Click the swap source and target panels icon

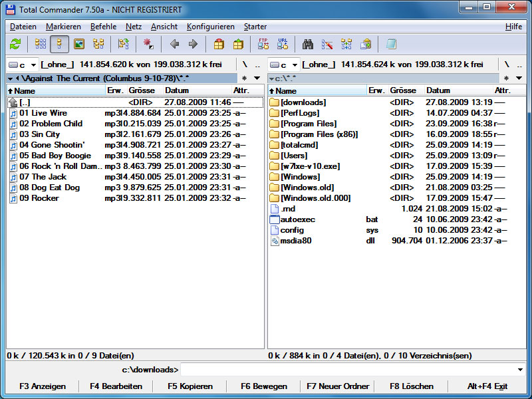pos(124,44)
